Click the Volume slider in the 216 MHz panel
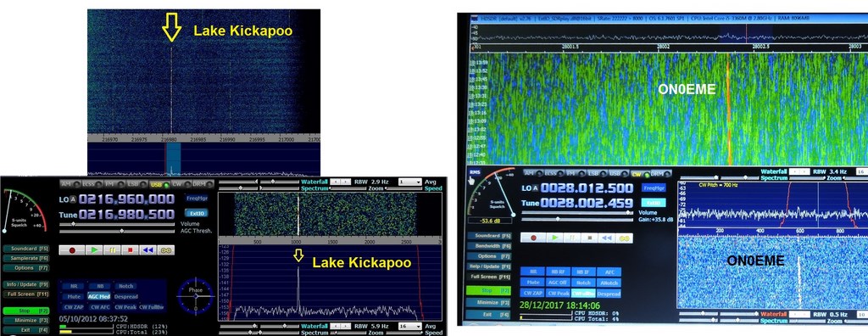 pos(117,224)
